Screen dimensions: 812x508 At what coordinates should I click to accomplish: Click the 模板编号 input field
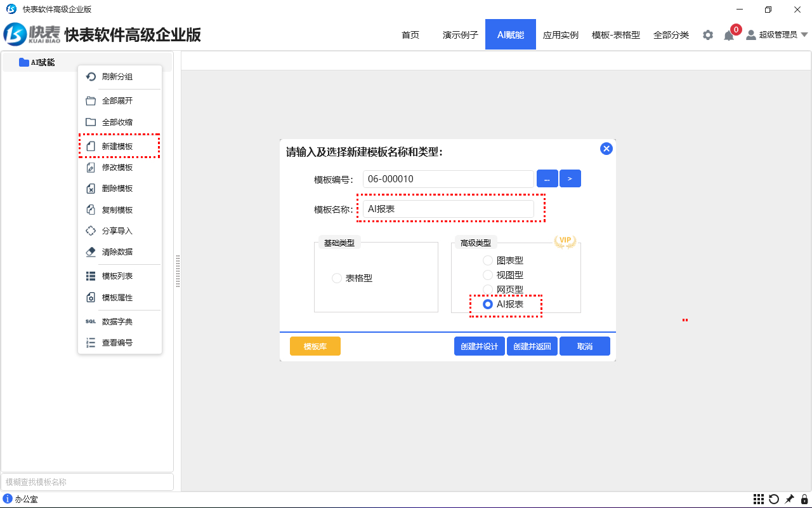449,179
